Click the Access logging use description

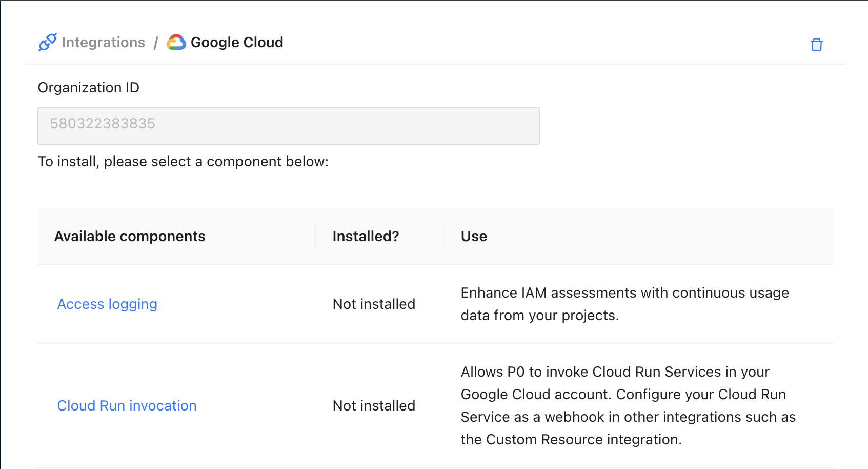[x=624, y=304]
